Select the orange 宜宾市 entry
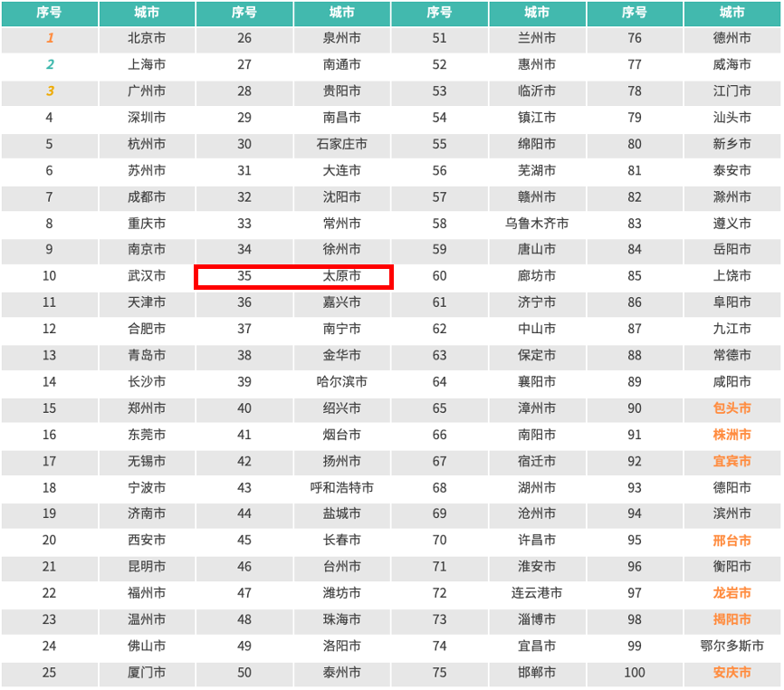 [x=731, y=461]
